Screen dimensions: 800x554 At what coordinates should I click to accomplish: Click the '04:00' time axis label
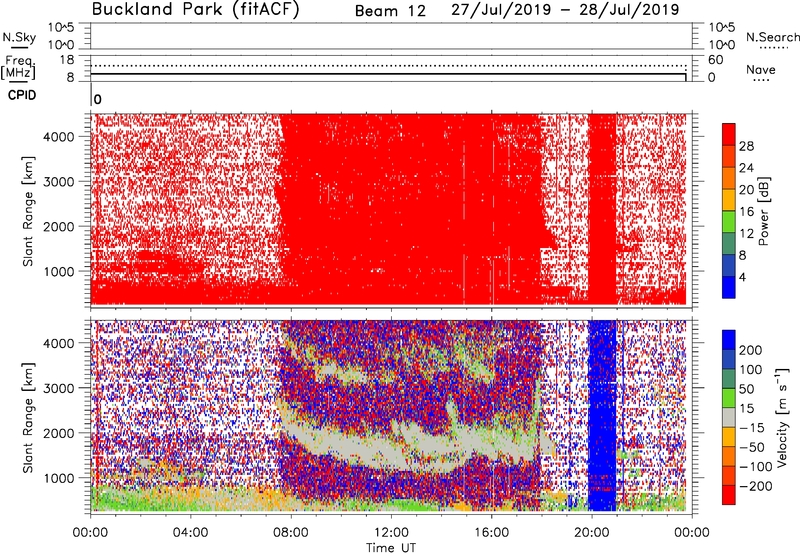click(x=190, y=533)
